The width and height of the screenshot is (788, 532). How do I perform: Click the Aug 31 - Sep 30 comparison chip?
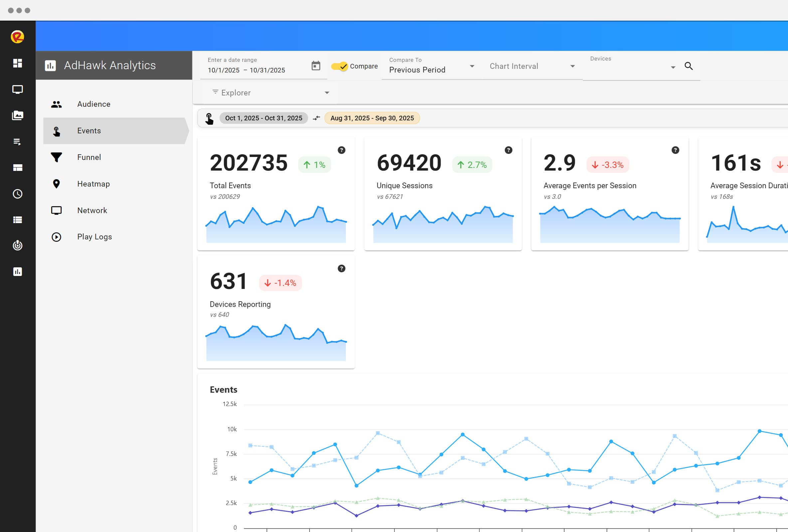[372, 118]
